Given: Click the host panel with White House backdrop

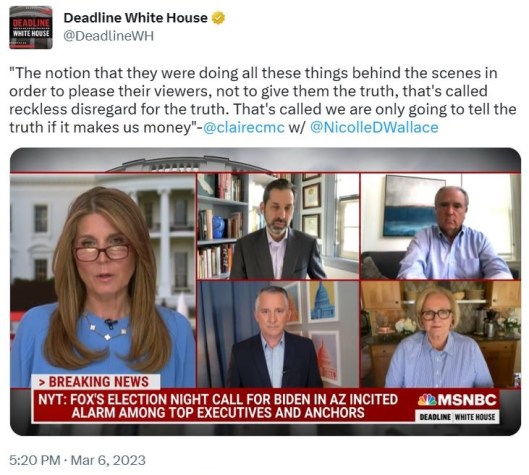Looking at the screenshot, I should [x=103, y=280].
